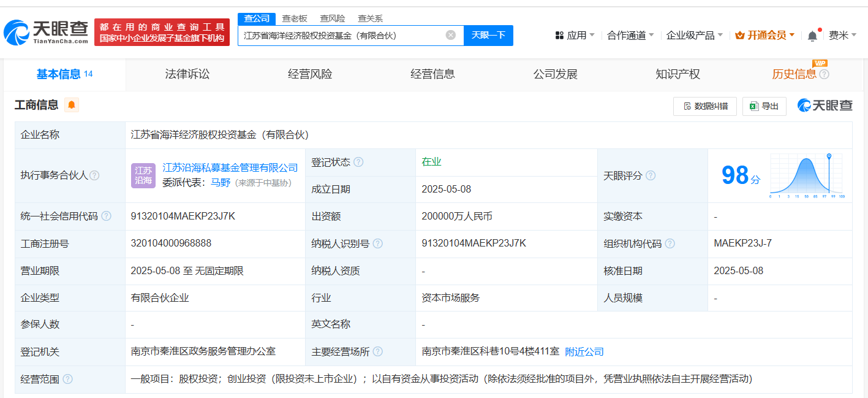Click help icon beside 天眼评分
This screenshot has width=868, height=398.
click(x=651, y=176)
